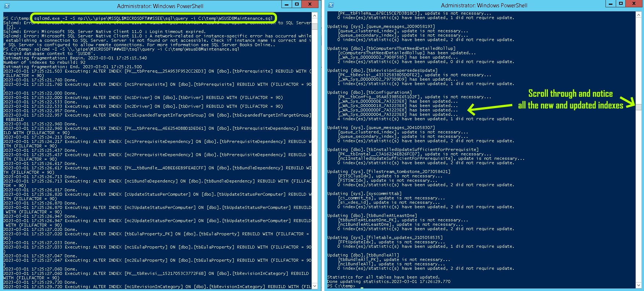Viewport: 644px width, 291px height.
Task: Click the 'Updating [sys].[queue_messages_2009058193]' line
Action: (x=381, y=26)
